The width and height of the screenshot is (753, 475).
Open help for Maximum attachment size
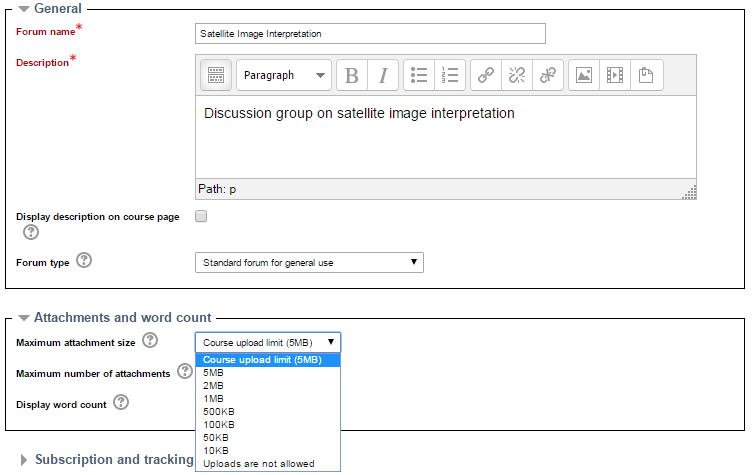click(150, 340)
